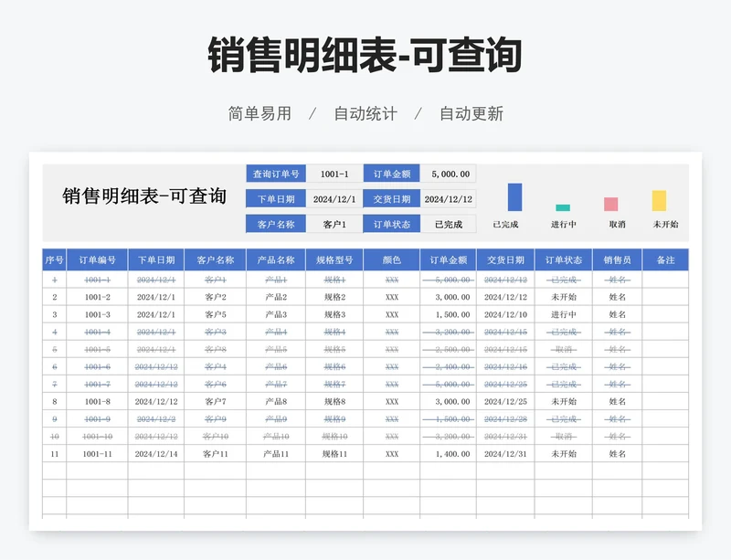Click product cell 产品8
The height and width of the screenshot is (560, 731).
click(x=276, y=401)
